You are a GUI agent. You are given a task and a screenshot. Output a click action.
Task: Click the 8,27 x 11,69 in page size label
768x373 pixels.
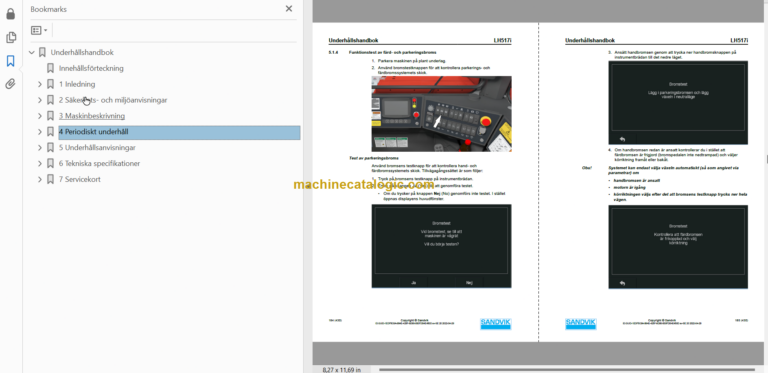pyautogui.click(x=341, y=370)
